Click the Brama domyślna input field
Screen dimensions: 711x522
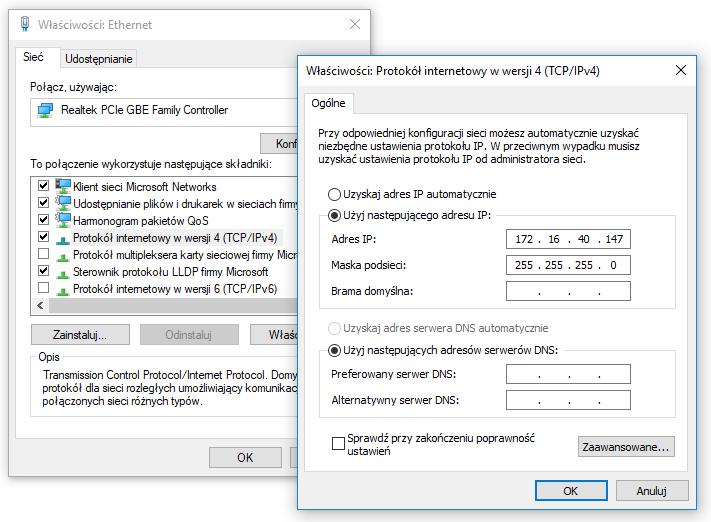pyautogui.click(x=568, y=291)
